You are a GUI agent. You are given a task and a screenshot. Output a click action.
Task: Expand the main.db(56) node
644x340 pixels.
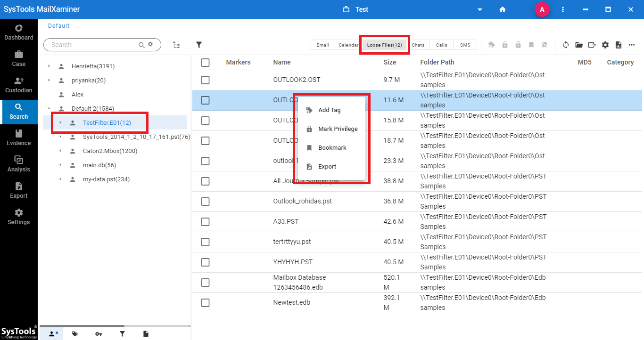coord(60,165)
